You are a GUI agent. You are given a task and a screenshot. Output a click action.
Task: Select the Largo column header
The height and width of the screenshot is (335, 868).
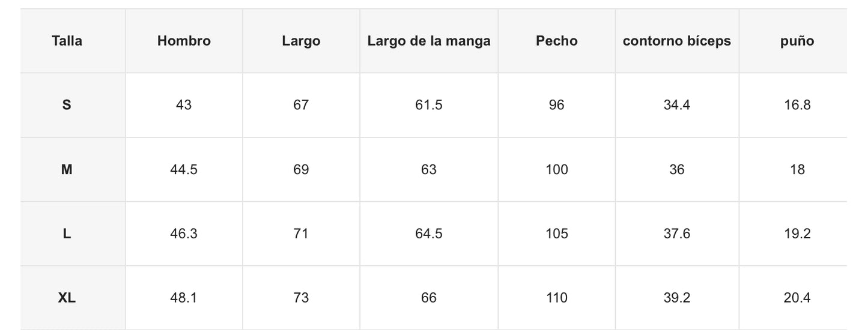click(301, 41)
